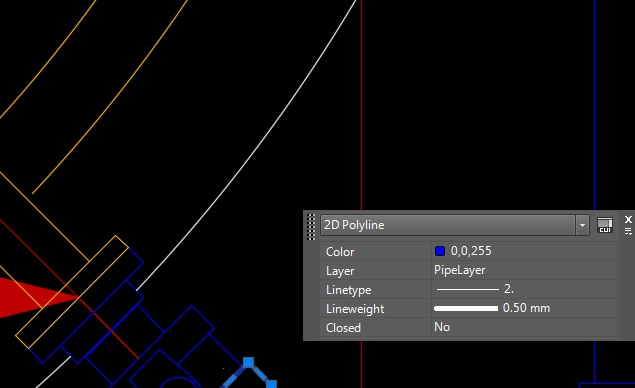Select the upper blue grip square on polyline
This screenshot has width=635, height=388.
click(x=248, y=362)
